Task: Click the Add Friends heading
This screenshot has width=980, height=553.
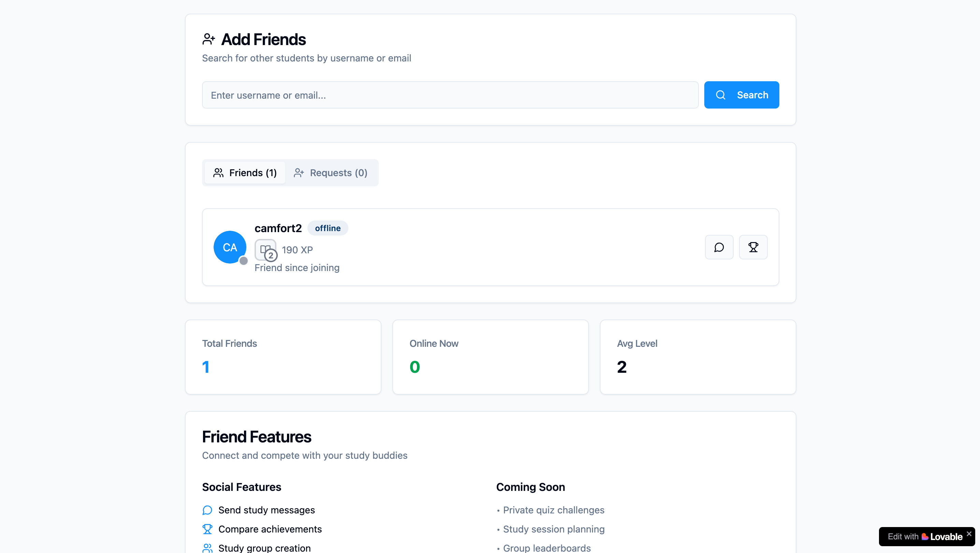Action: tap(263, 39)
